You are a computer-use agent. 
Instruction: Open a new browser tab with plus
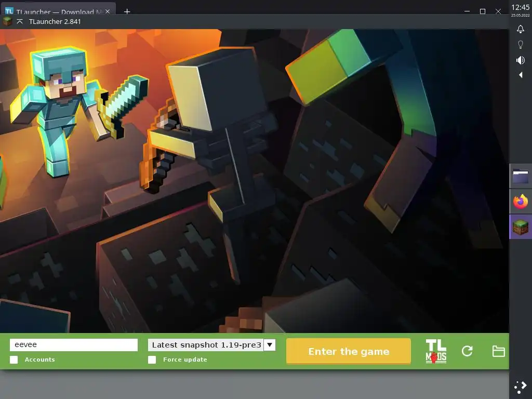click(127, 11)
